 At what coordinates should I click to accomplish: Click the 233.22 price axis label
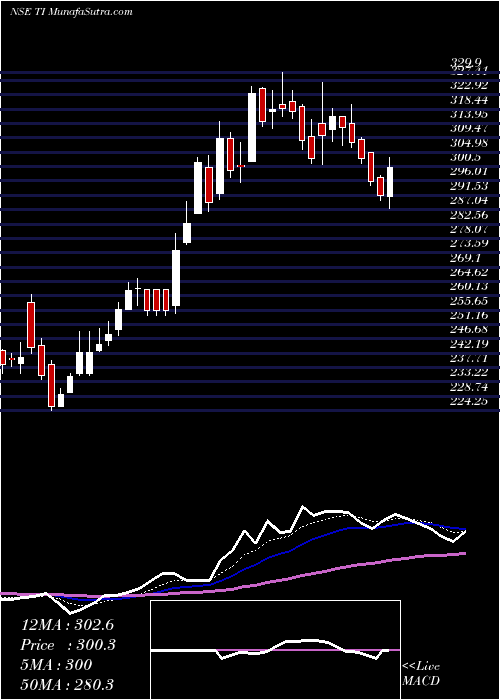coord(471,372)
